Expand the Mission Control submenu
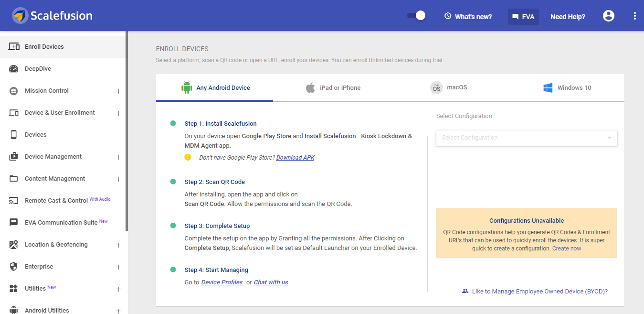 (118, 91)
